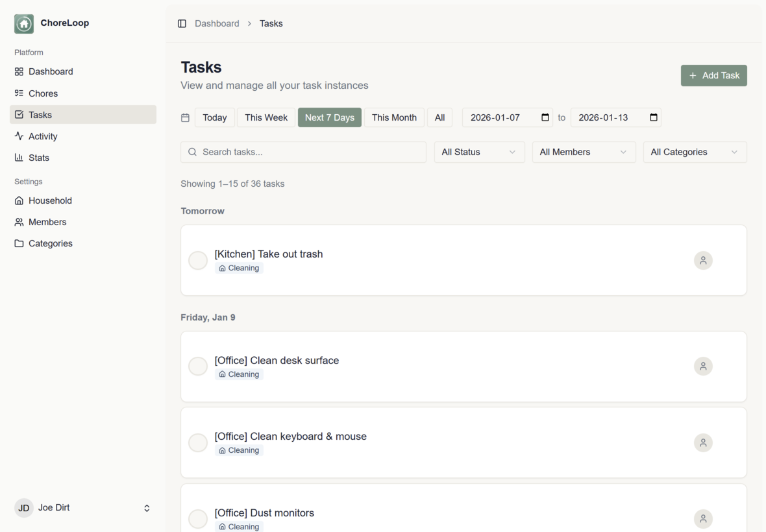Open the All Status dropdown
Screen dimensions: 766x532
479,152
